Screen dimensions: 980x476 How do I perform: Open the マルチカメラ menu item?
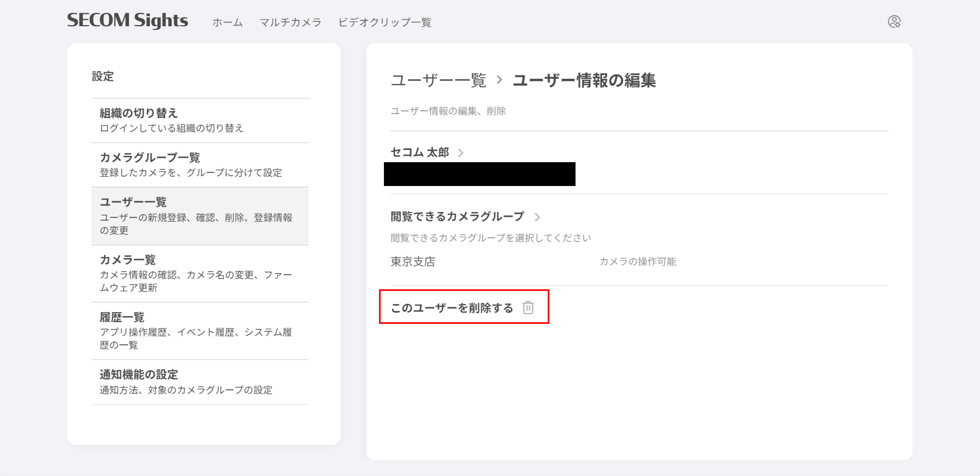tap(290, 22)
